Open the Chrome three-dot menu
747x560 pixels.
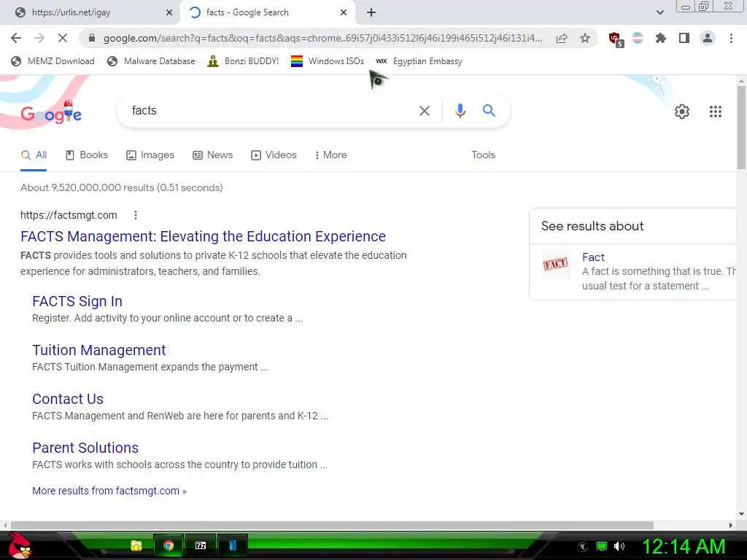point(731,38)
